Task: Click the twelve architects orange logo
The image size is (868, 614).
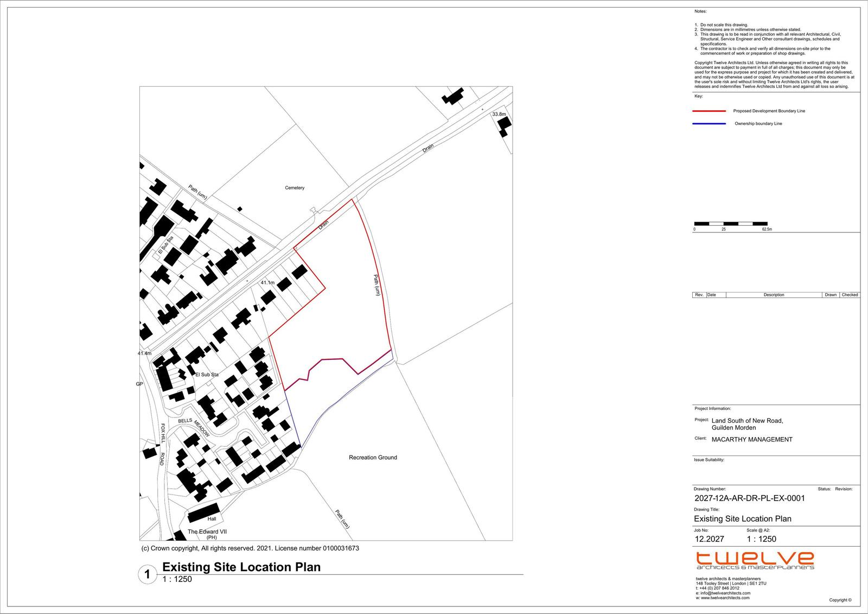Action: point(755,560)
